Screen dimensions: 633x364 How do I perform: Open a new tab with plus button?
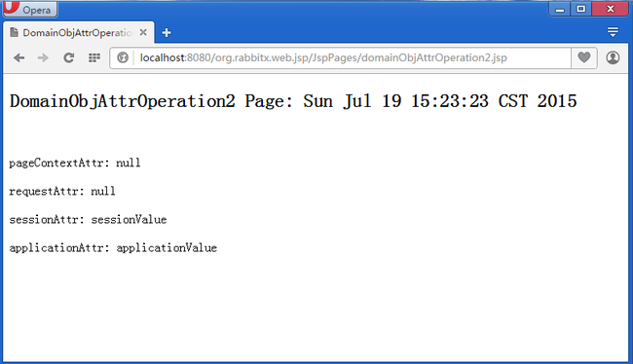[167, 33]
